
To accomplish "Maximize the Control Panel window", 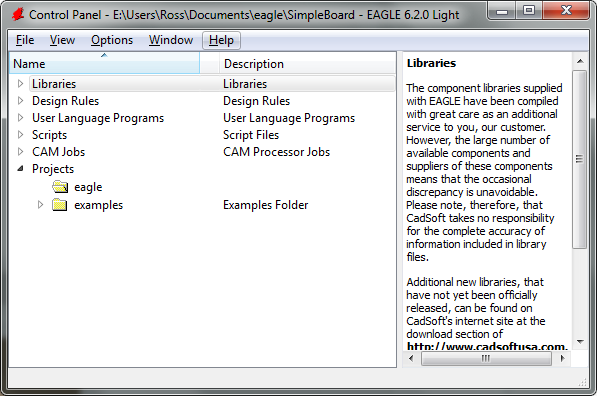I will click(x=529, y=11).
